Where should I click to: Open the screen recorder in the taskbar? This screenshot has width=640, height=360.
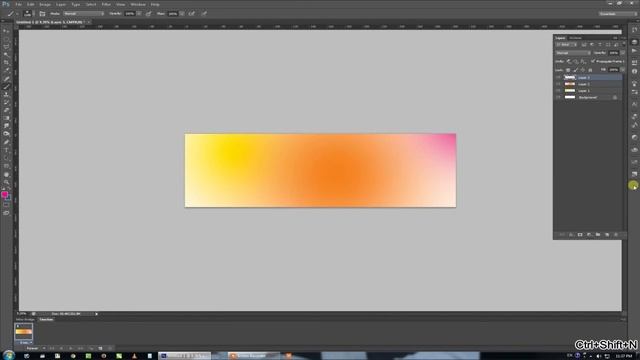[253, 356]
